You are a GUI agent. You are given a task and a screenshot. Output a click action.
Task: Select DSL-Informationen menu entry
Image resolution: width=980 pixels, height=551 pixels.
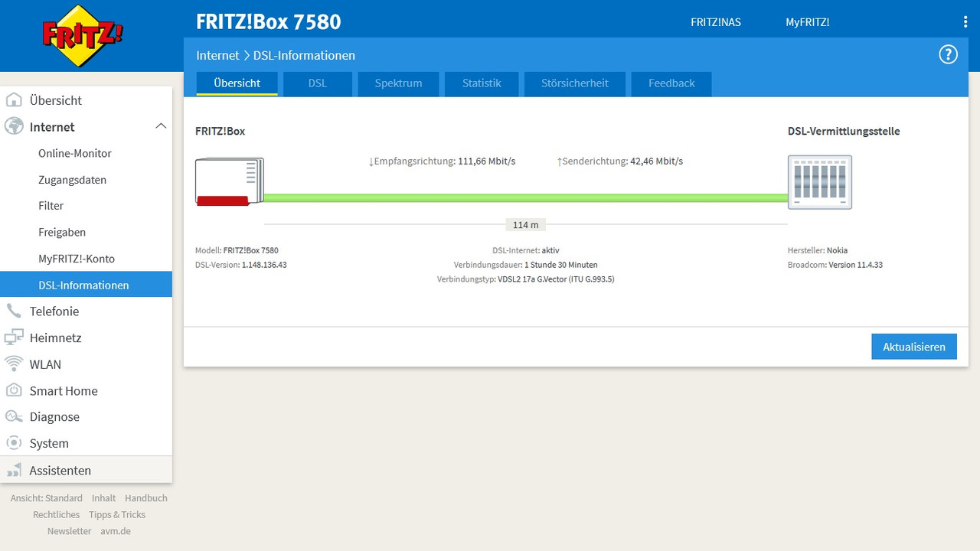point(86,285)
